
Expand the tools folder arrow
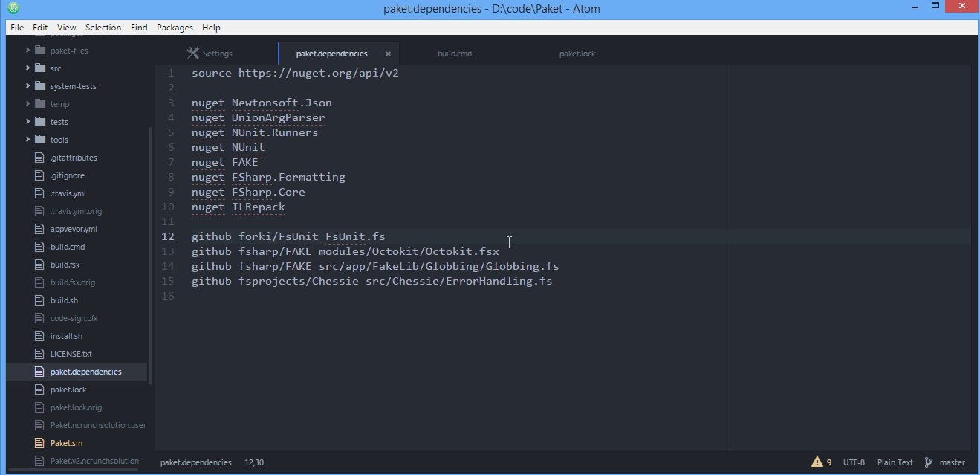point(28,140)
